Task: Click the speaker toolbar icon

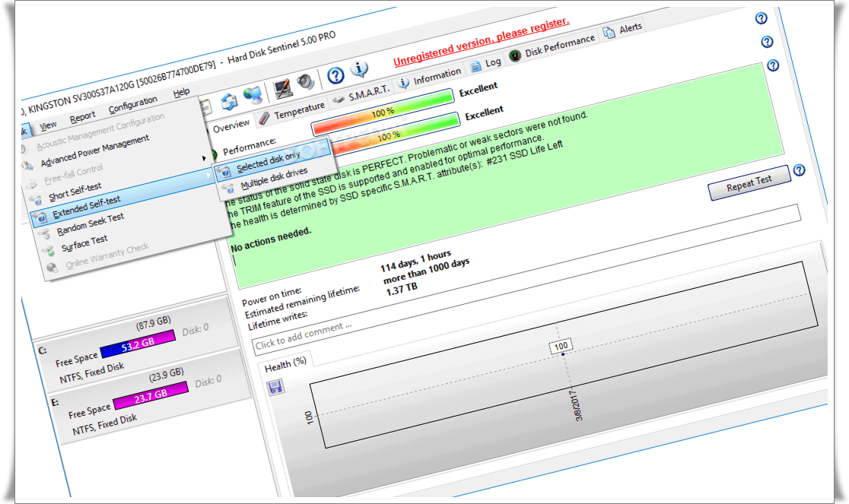Action: click(306, 82)
